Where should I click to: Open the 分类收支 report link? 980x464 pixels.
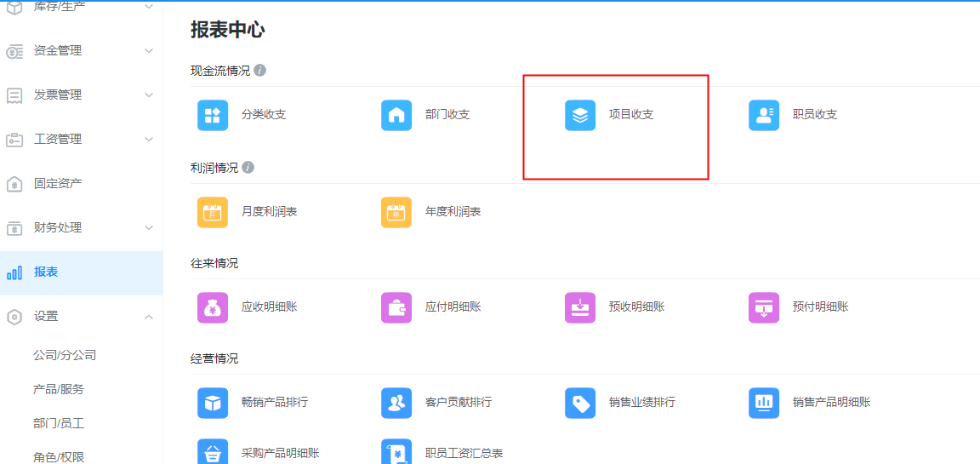[x=264, y=115]
